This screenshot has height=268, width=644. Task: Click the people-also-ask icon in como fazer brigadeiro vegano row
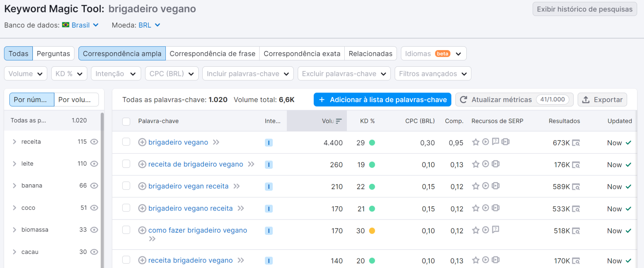tap(495, 229)
